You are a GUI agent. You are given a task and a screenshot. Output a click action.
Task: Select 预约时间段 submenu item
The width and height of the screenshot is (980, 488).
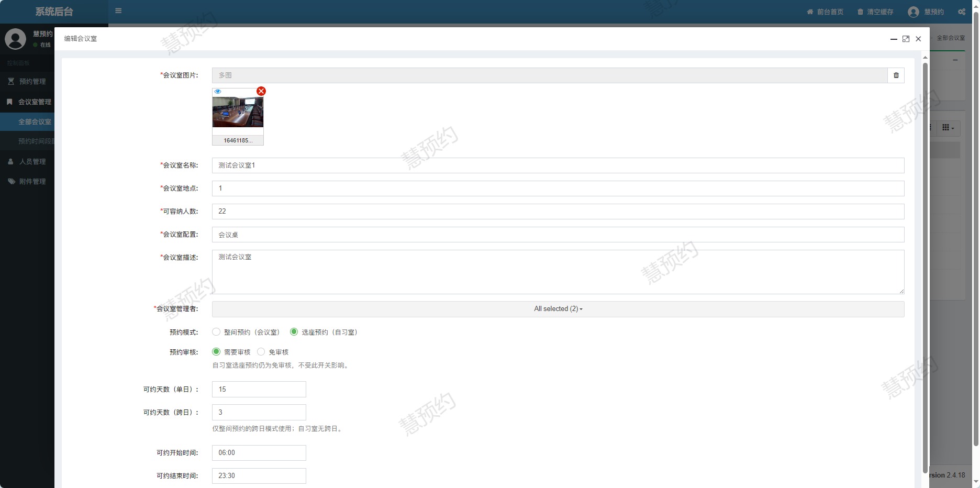pyautogui.click(x=27, y=141)
